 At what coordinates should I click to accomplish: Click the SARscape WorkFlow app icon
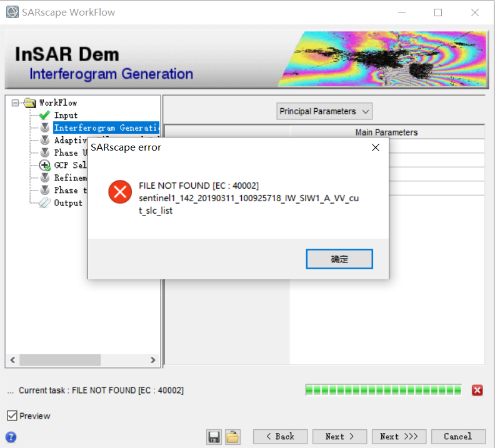[12, 12]
